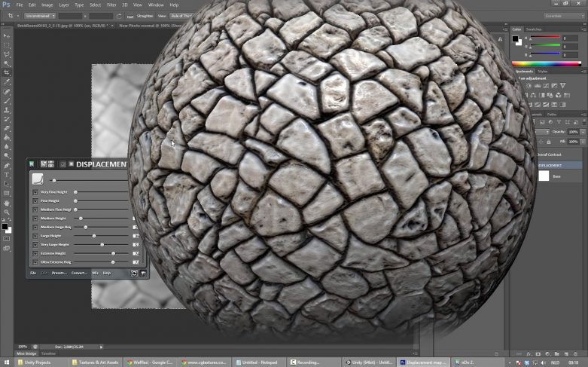Switch to the Paths tab
The image size is (588, 367).
552,114
